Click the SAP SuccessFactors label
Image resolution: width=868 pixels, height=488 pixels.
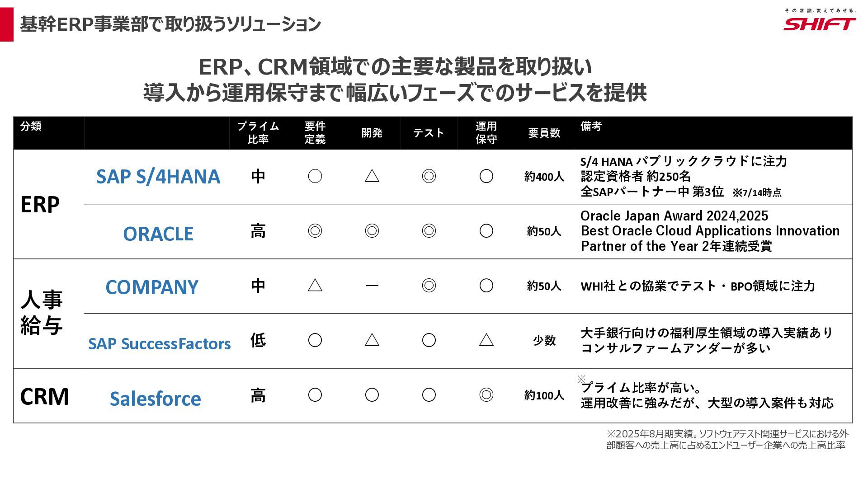pos(159,344)
